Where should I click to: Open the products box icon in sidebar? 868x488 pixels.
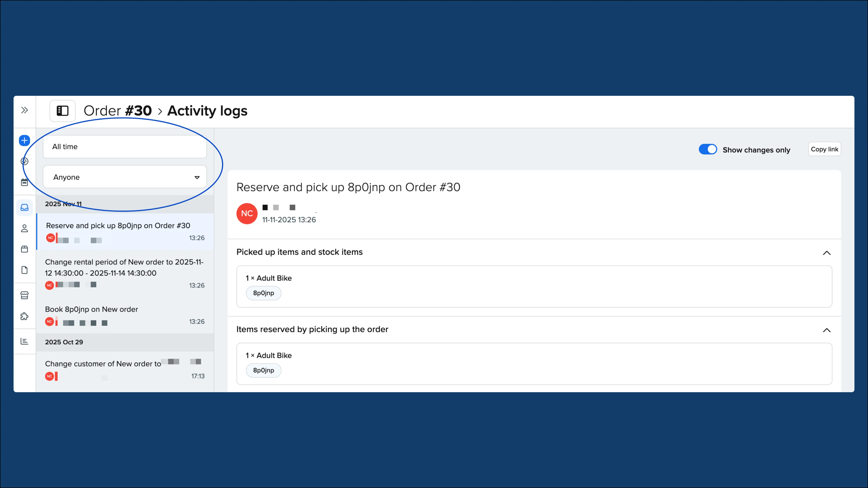click(24, 249)
